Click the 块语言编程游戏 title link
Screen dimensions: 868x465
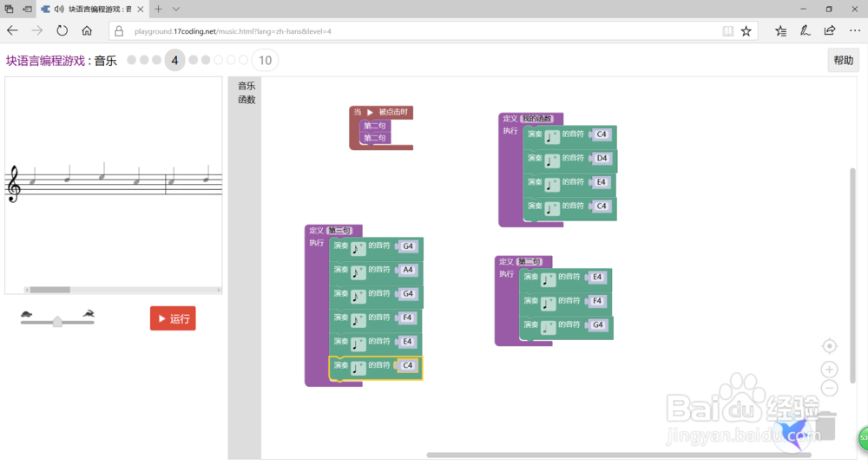[x=45, y=61]
